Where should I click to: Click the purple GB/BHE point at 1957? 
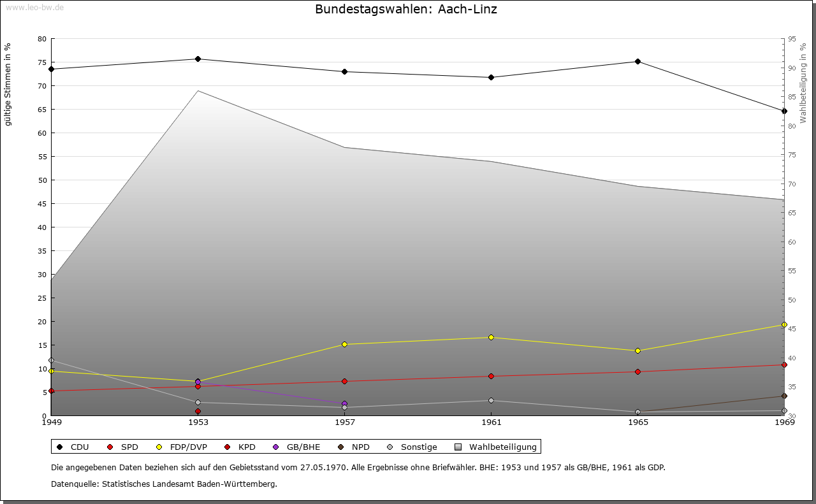(344, 404)
